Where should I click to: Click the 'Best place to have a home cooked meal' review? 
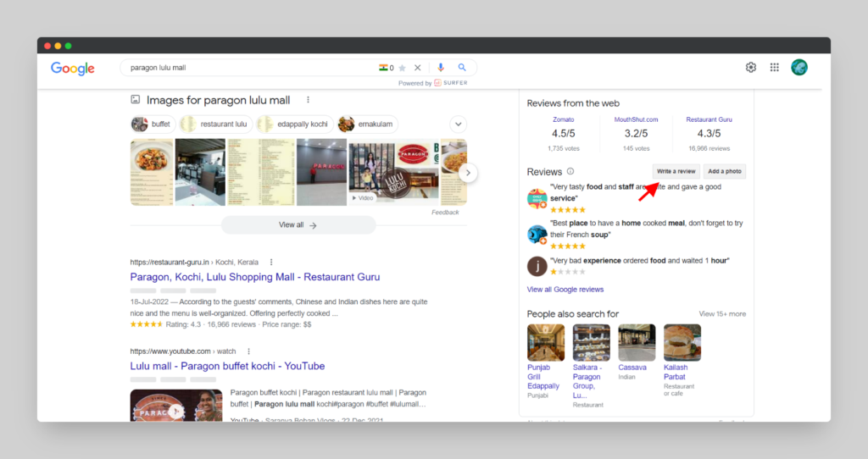coord(646,229)
